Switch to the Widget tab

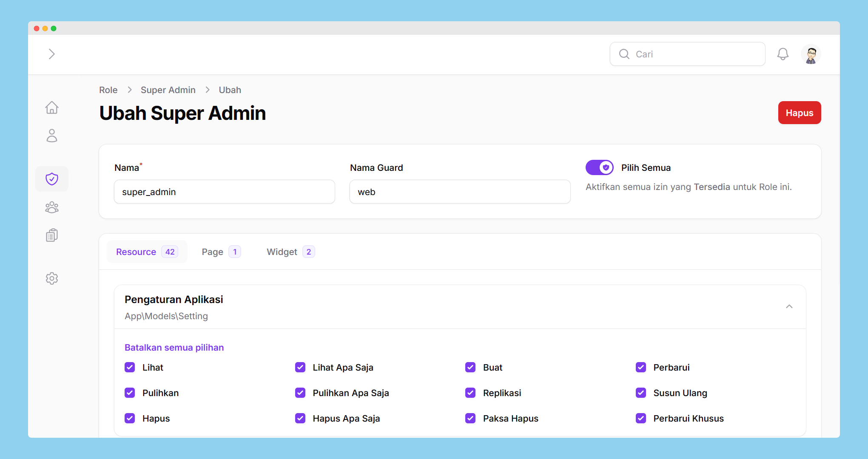[x=290, y=252]
